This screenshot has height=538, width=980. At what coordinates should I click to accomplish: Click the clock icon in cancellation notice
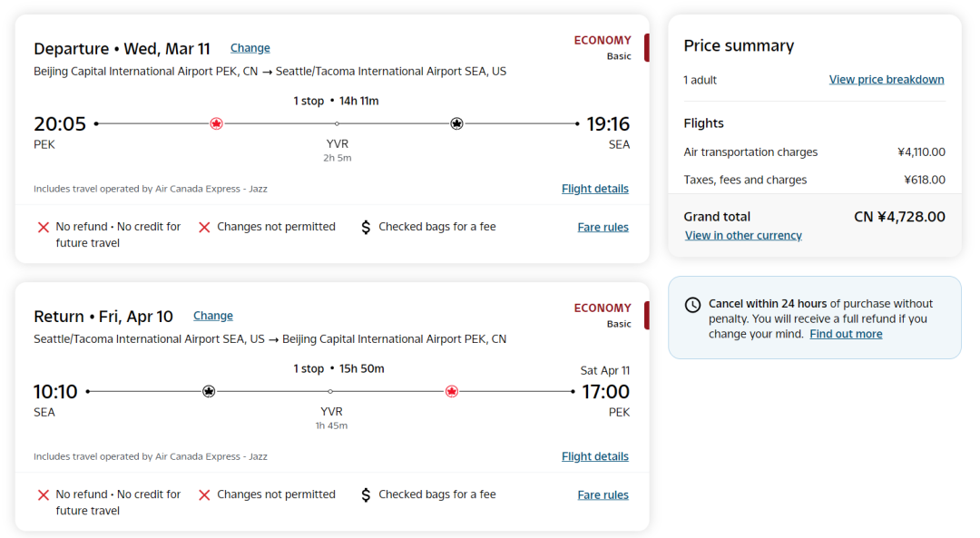(x=692, y=305)
